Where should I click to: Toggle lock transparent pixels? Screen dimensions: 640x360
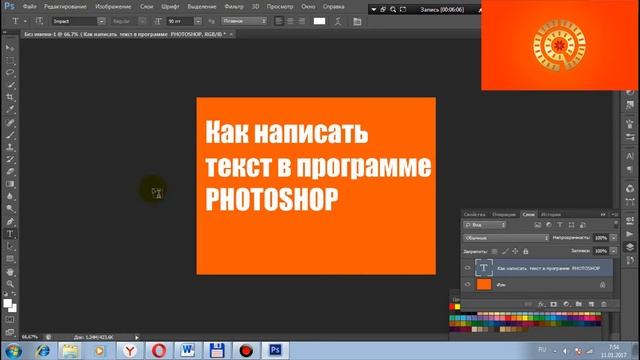(x=494, y=251)
